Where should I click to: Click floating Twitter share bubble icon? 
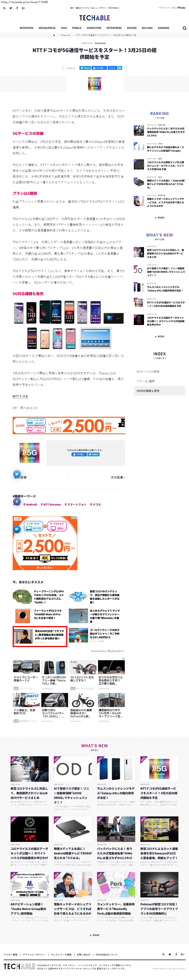pos(17,474)
